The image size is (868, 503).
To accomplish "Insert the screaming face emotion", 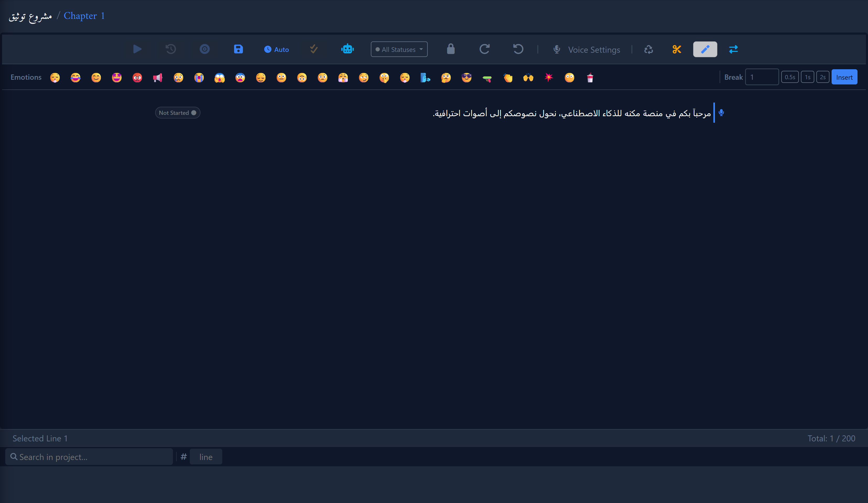I will click(219, 78).
